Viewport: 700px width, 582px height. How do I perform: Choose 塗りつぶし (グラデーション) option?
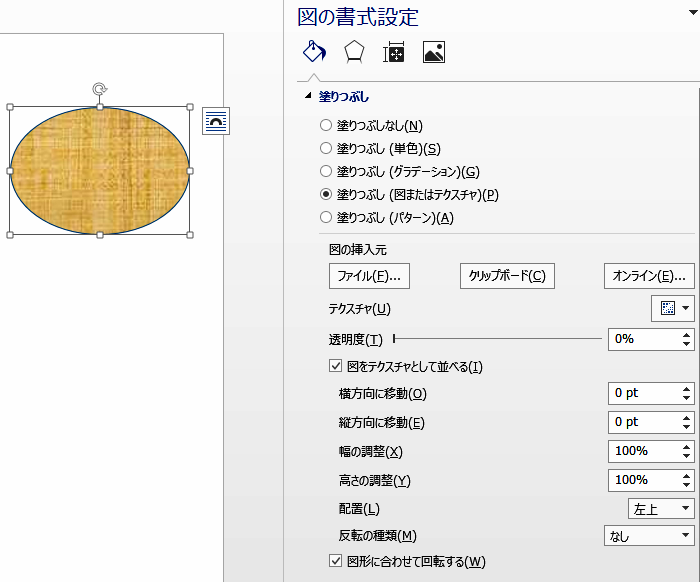click(326, 172)
